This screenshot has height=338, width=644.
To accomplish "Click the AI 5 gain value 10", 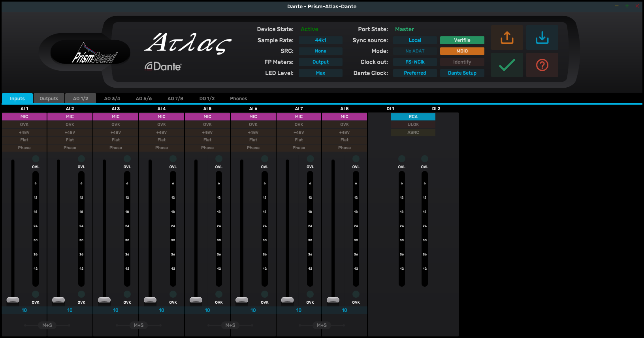I will tap(207, 310).
